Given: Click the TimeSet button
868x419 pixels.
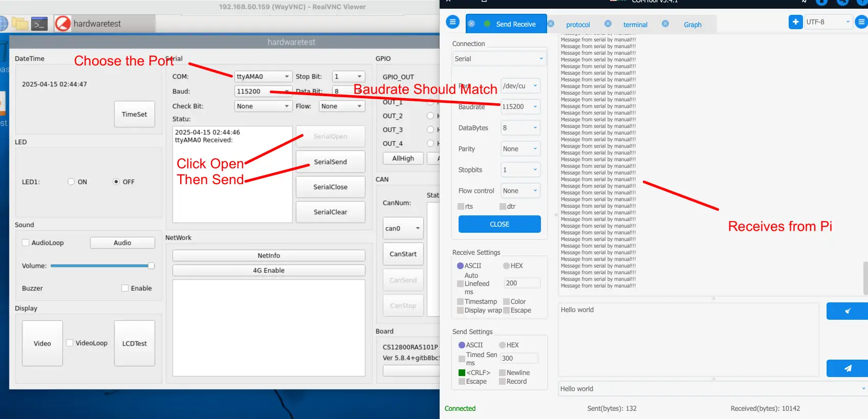Looking at the screenshot, I should (x=135, y=114).
